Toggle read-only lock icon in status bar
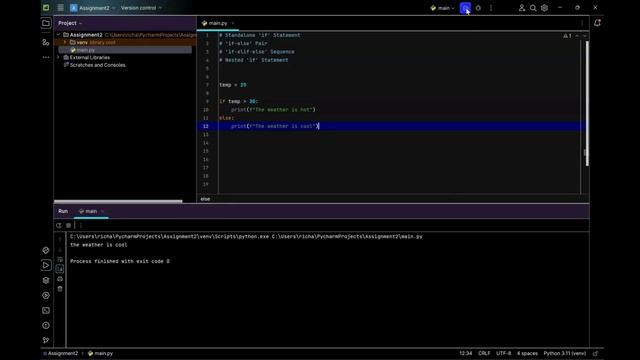Screen dimensions: 640x360 596,353
